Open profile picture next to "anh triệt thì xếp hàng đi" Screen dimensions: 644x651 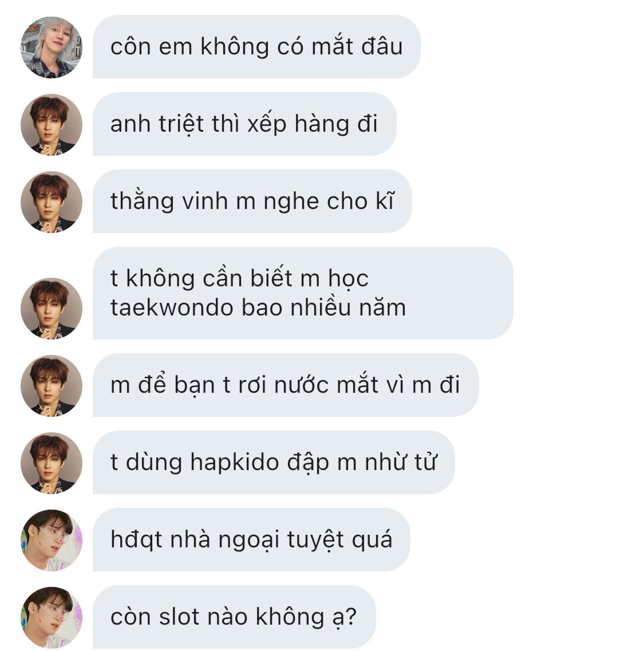[x=52, y=125]
